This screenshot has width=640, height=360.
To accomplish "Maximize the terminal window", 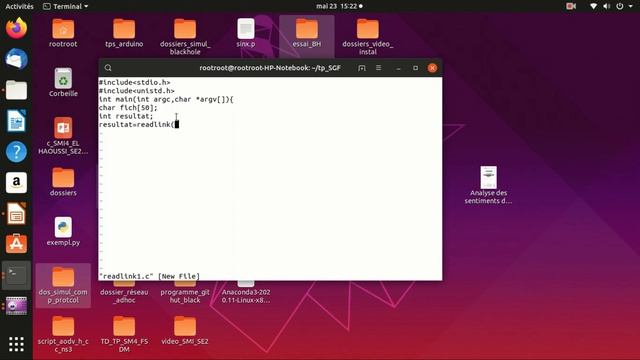I will pos(416,68).
